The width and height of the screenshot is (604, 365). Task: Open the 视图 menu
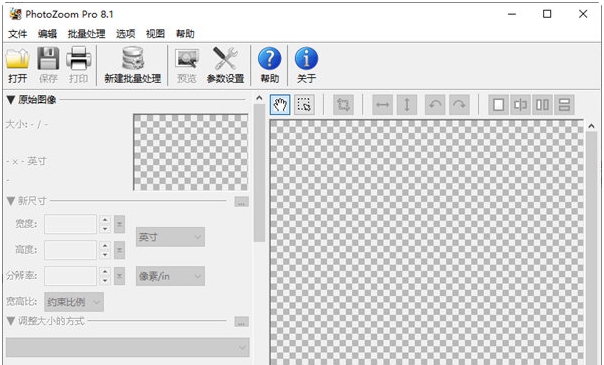point(155,34)
